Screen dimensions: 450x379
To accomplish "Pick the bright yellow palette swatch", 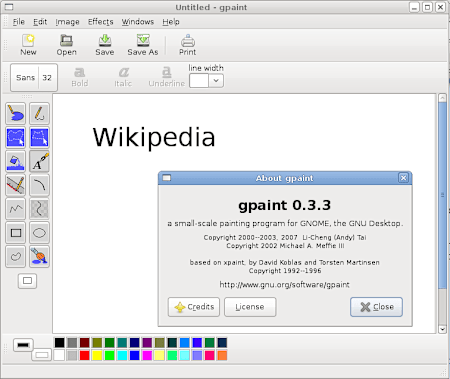I will pyautogui.click(x=97, y=355).
